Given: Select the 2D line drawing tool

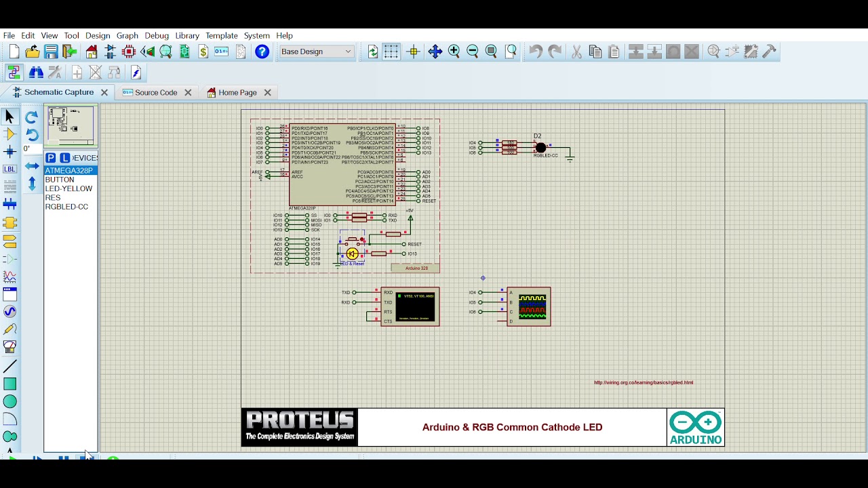Looking at the screenshot, I should [x=9, y=367].
